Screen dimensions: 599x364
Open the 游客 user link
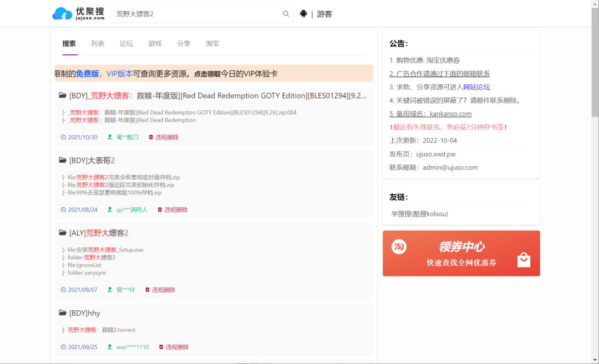(324, 14)
